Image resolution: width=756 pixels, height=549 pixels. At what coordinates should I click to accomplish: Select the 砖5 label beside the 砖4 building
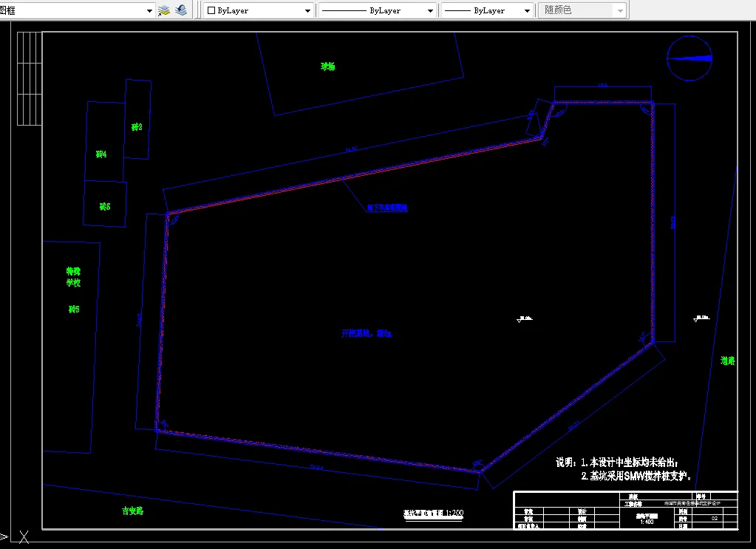tap(105, 207)
